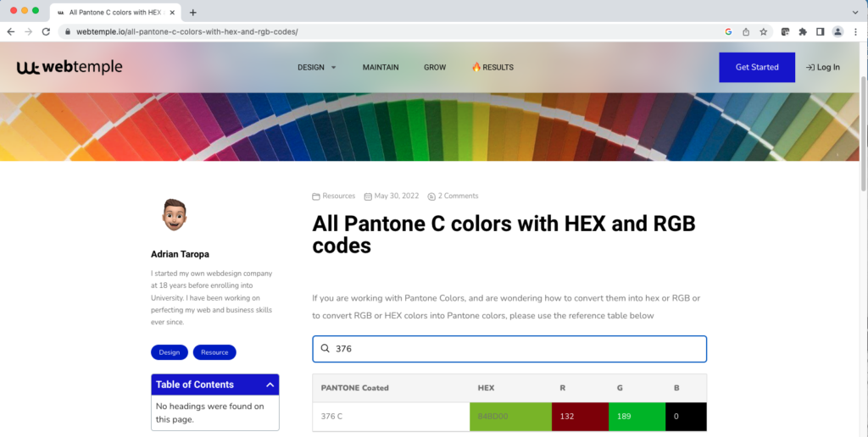Click the Adrian Taropa author name
868x437 pixels.
pyautogui.click(x=180, y=254)
